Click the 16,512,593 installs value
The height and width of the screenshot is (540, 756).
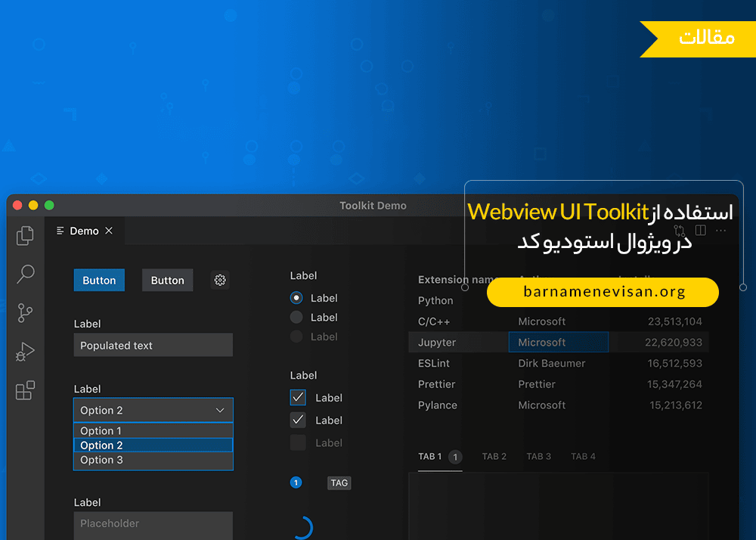tap(674, 363)
